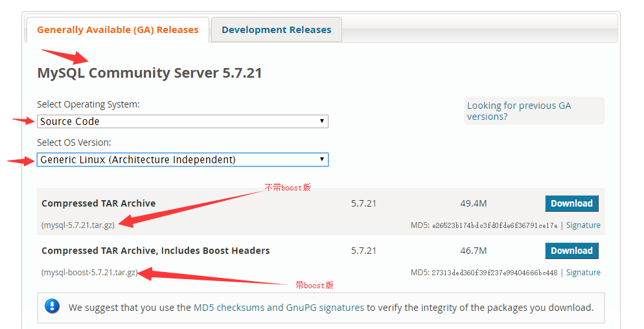Click the 'Compressed TAR Archive, Includes Boost Headers' title
This screenshot has height=329, width=644.
[x=155, y=251]
